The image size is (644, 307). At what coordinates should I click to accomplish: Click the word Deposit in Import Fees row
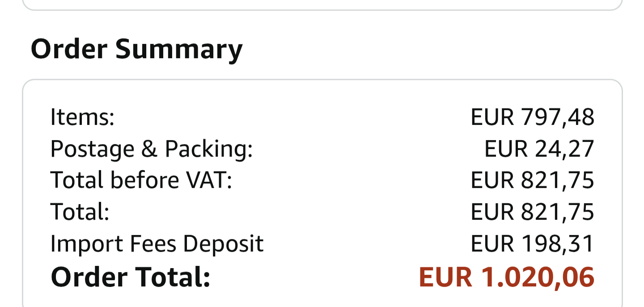[x=223, y=243]
